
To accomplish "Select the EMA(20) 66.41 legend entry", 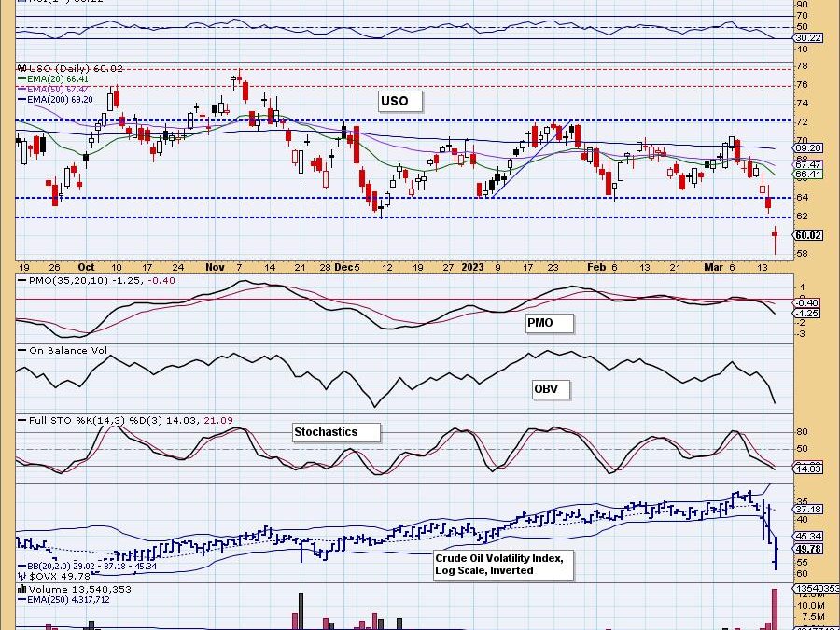I will click(53, 78).
